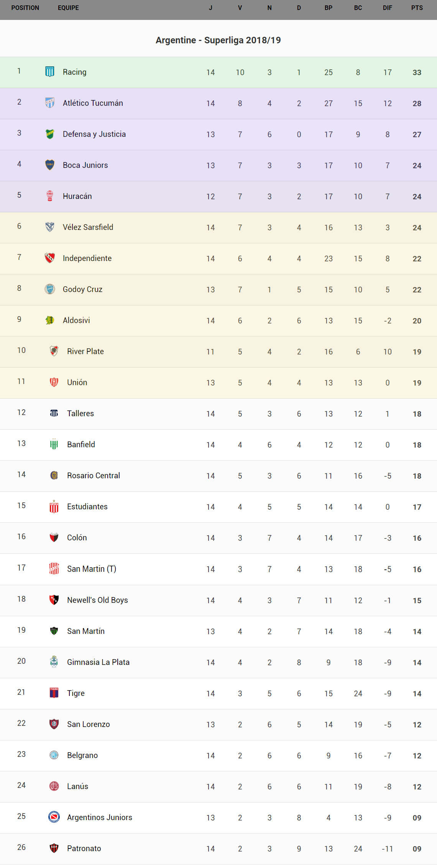437x868 pixels.
Task: Click the Tigre club crest icon
Action: pyautogui.click(x=54, y=693)
